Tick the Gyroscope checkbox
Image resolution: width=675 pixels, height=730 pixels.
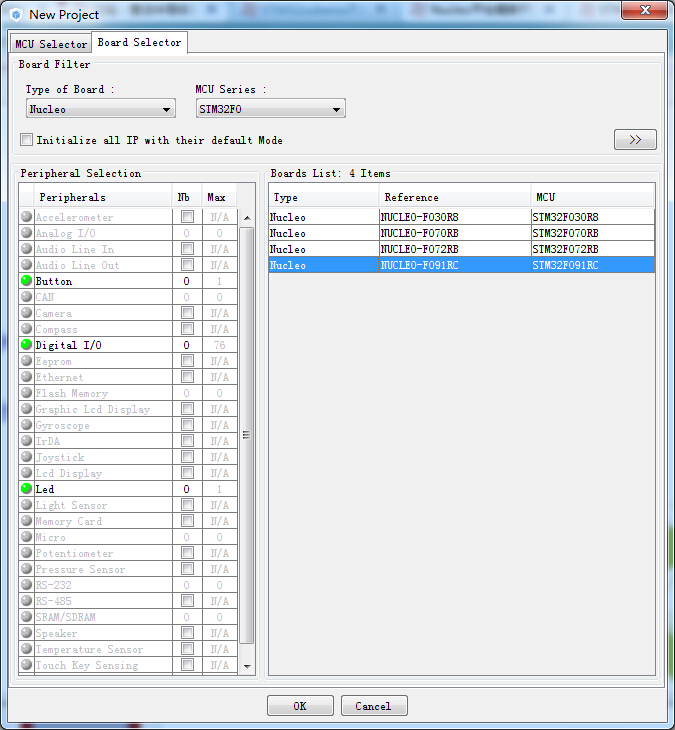[187, 425]
